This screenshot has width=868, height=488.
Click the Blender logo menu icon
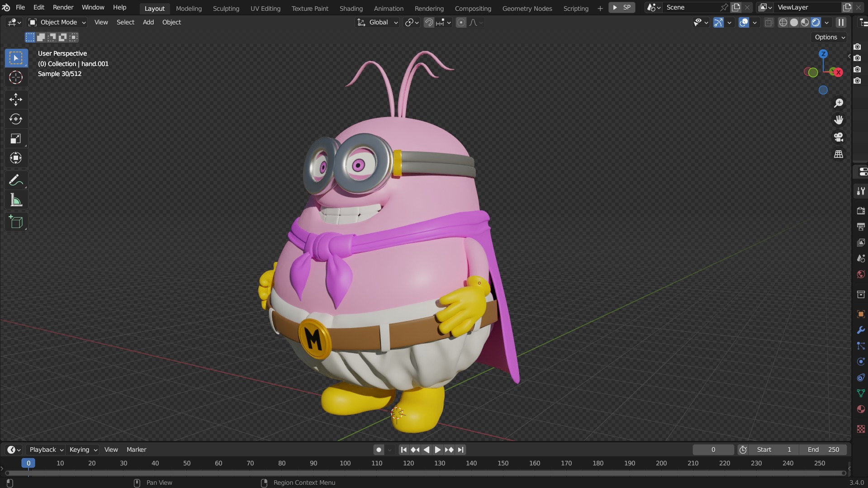point(6,7)
